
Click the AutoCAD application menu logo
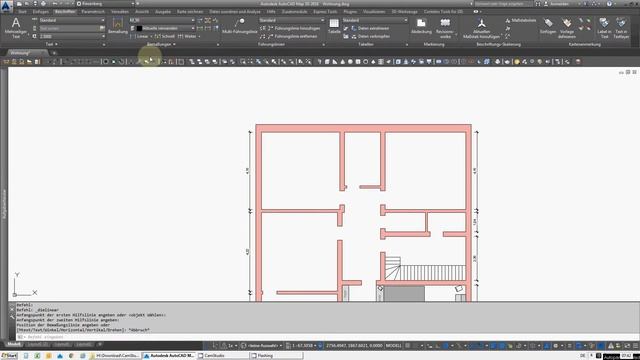point(6,6)
